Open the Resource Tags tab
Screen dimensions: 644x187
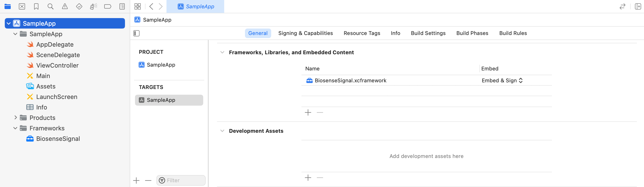click(x=362, y=33)
